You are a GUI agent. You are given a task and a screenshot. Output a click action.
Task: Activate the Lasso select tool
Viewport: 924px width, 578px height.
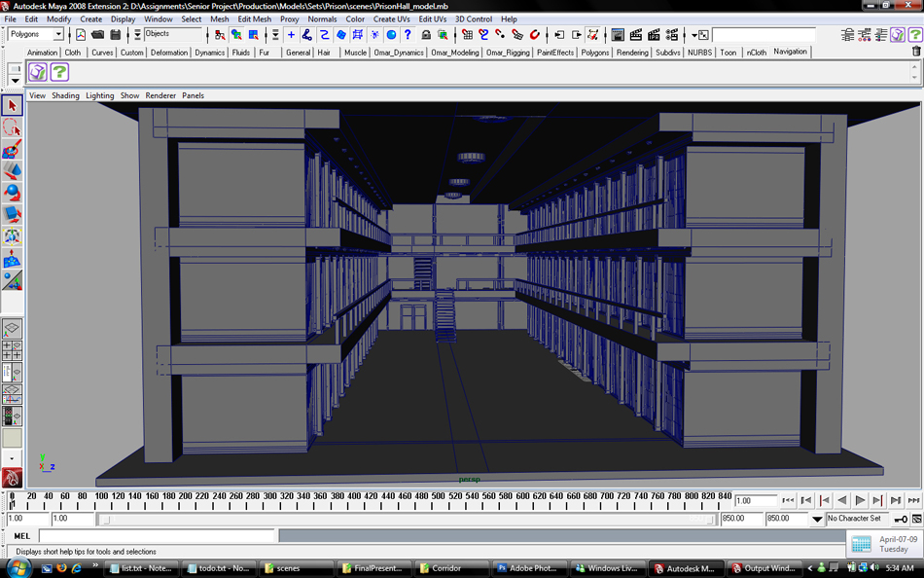point(12,127)
